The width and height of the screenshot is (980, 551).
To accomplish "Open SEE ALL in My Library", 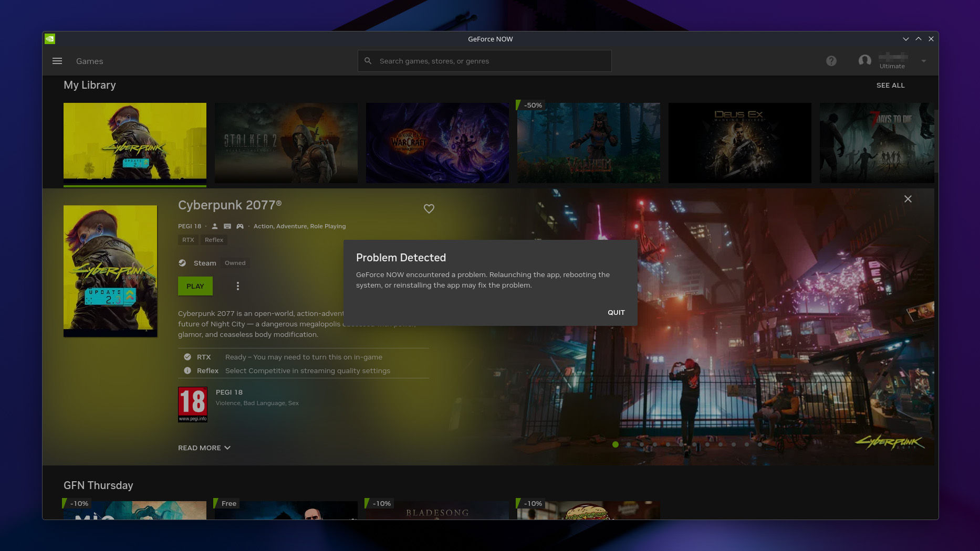I will point(891,85).
